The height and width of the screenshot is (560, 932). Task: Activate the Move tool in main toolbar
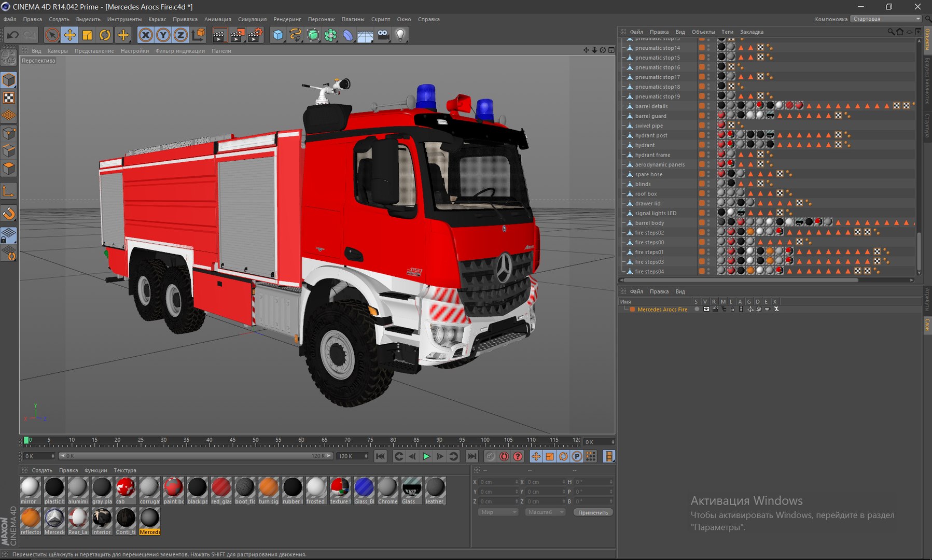69,35
